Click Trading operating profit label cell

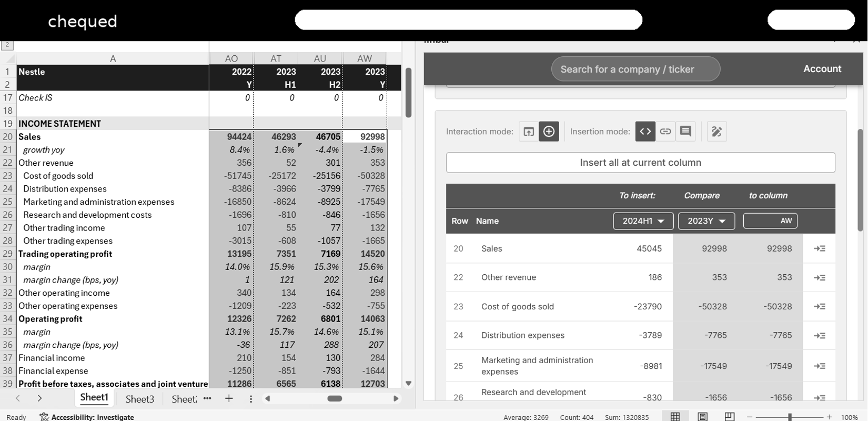click(x=113, y=254)
